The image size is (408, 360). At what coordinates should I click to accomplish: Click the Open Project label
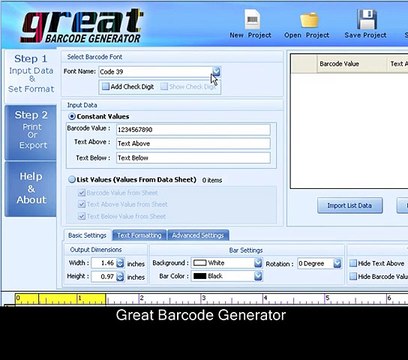coord(307,35)
